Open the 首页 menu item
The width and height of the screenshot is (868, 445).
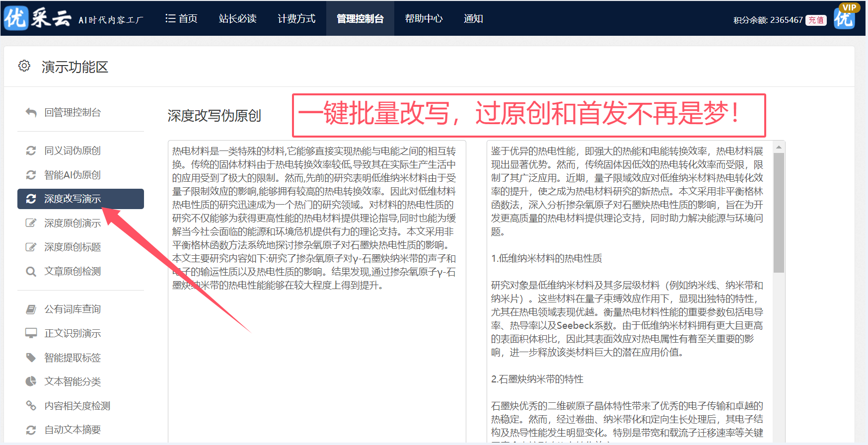click(181, 18)
